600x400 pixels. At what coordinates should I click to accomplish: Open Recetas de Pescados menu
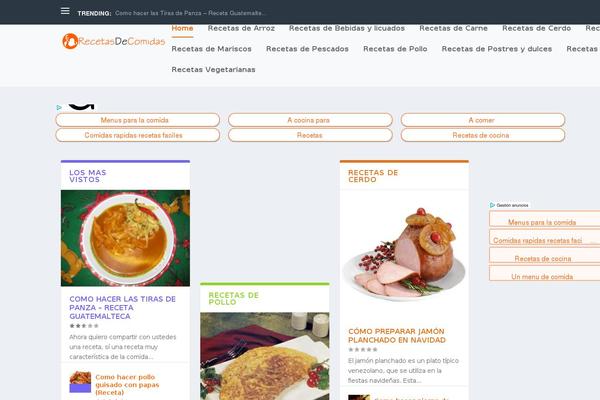pyautogui.click(x=307, y=49)
